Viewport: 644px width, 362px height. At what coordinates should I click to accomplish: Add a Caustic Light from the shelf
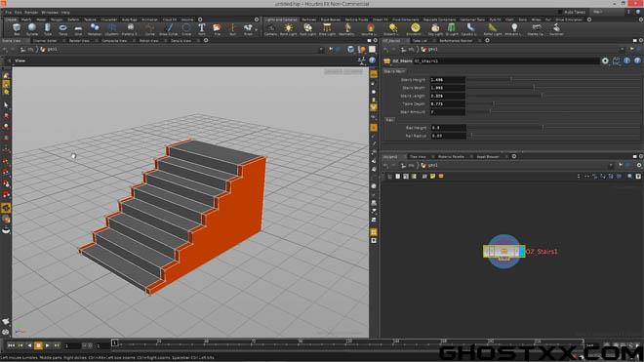tap(470, 29)
